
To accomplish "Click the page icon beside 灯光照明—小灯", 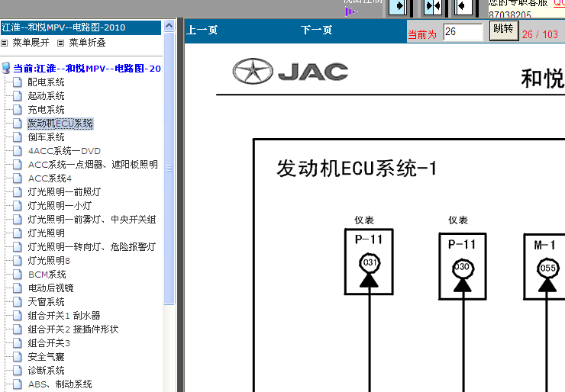I will click(x=18, y=206).
